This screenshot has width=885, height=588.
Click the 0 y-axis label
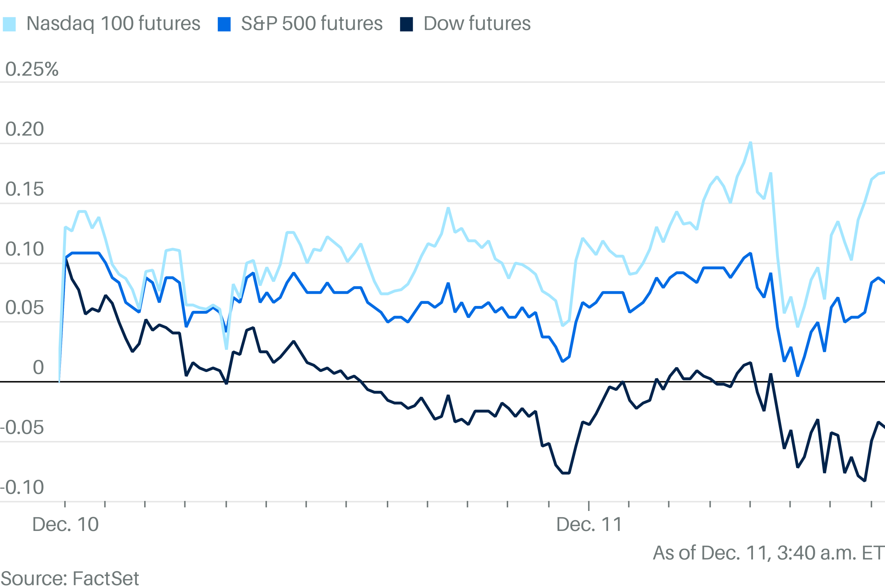pos(38,367)
